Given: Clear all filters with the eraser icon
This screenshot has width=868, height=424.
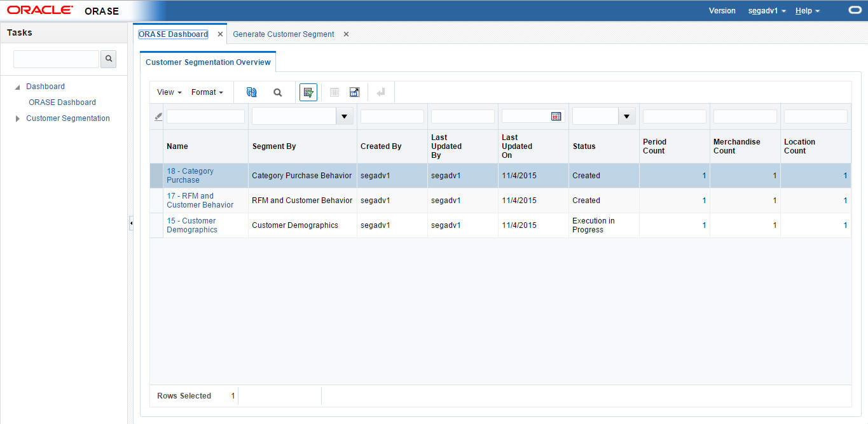Looking at the screenshot, I should [158, 117].
